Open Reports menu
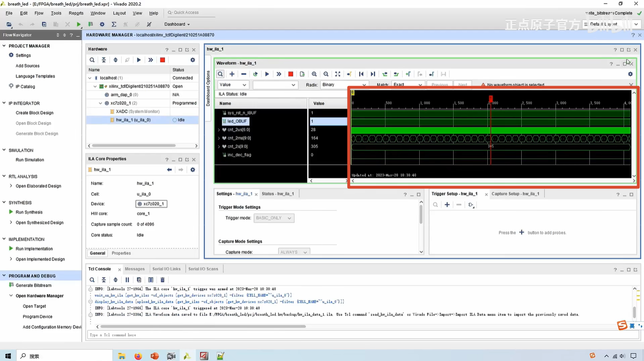This screenshot has width=644, height=361. pos(76,13)
